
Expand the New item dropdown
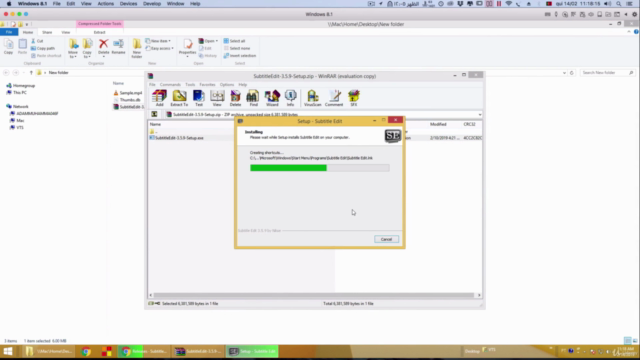tap(158, 41)
